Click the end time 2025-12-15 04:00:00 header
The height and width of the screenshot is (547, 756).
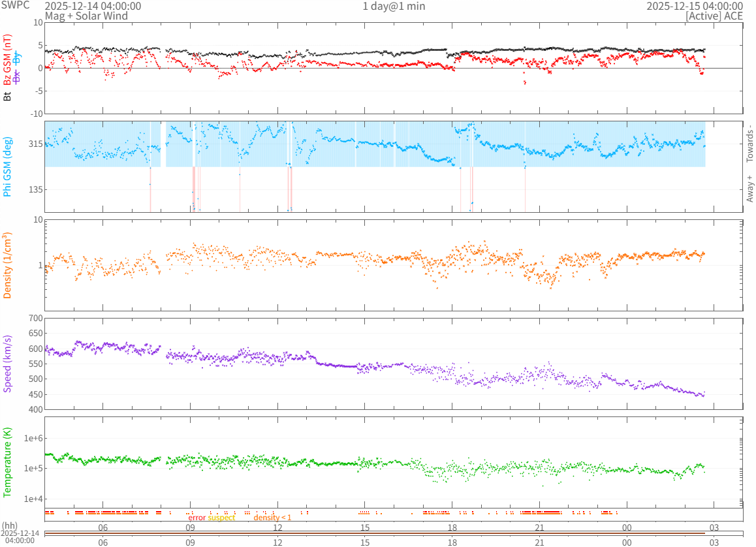pyautogui.click(x=695, y=6)
